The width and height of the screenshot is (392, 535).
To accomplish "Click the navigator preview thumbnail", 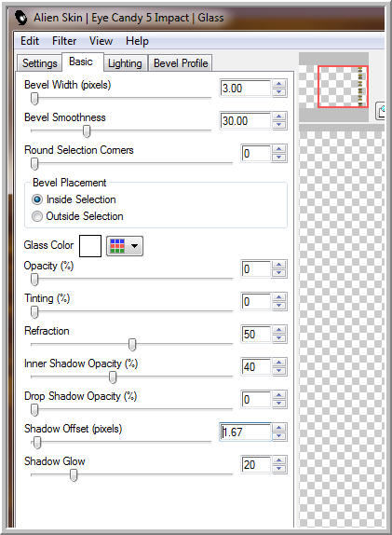I will coord(333,87).
